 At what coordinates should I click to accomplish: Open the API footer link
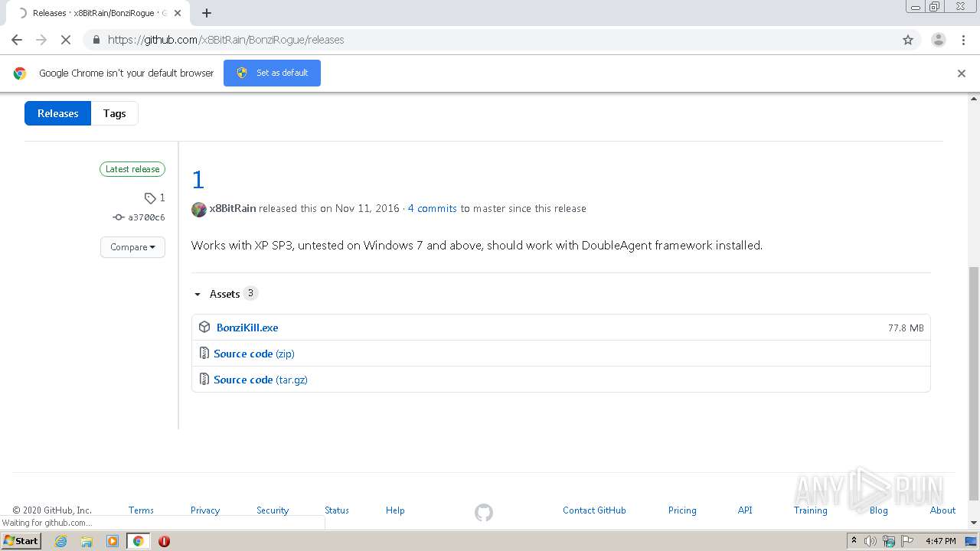745,510
